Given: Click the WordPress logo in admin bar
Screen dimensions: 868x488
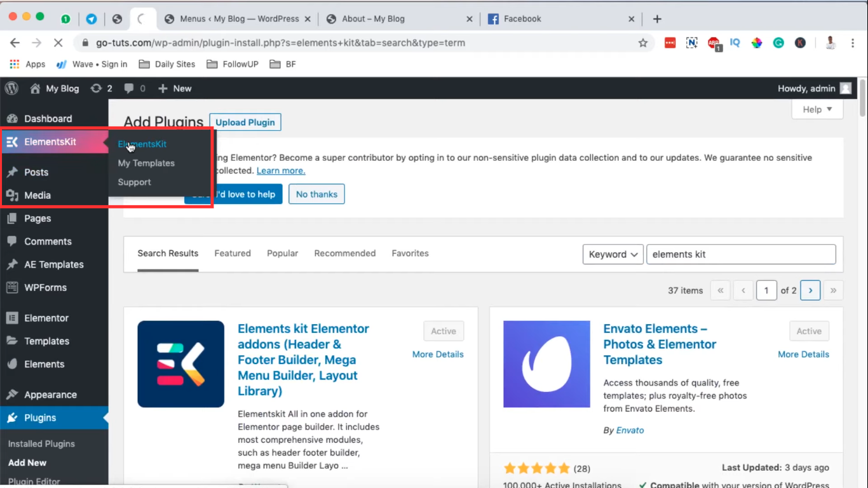Looking at the screenshot, I should pos(11,88).
